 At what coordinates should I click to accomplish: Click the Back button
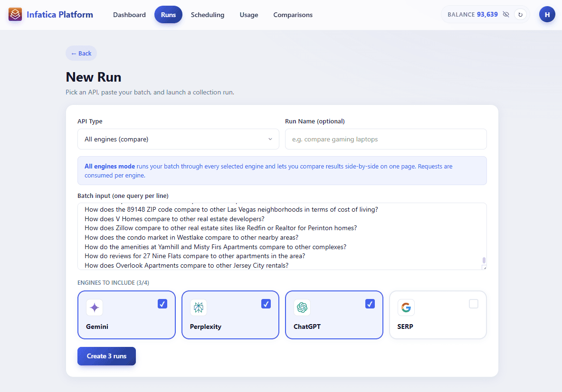point(81,53)
